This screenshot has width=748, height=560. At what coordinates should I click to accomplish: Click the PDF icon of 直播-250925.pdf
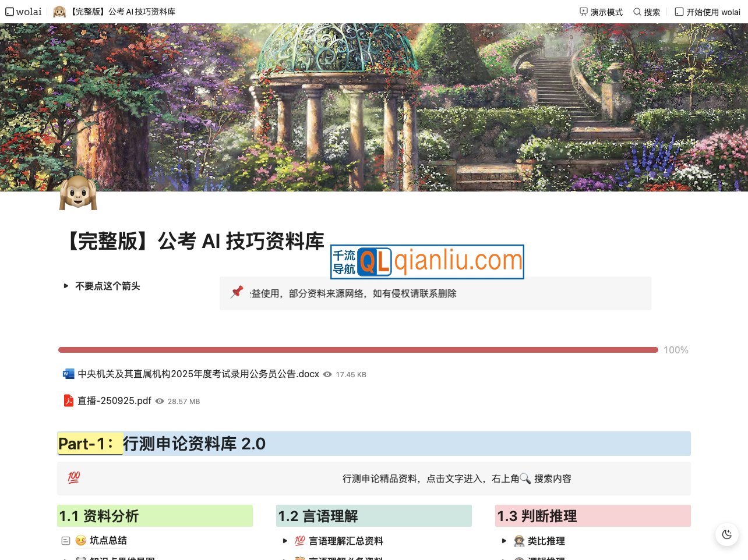tap(69, 400)
